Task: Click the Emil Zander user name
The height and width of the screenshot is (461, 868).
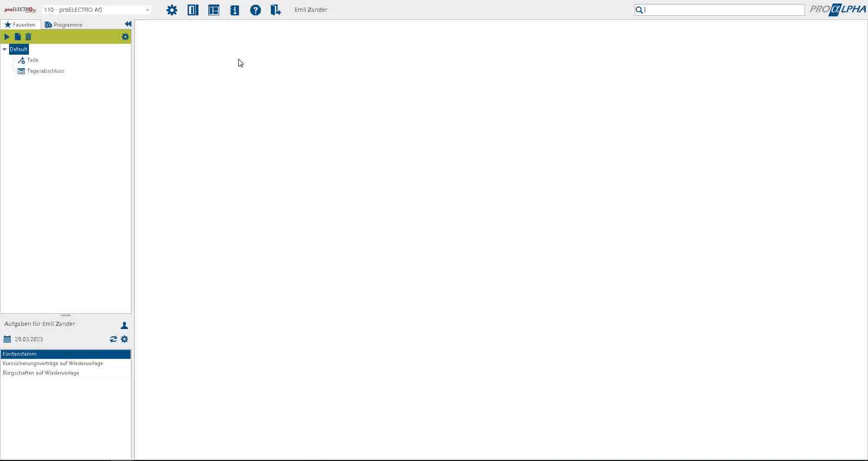Action: (311, 9)
